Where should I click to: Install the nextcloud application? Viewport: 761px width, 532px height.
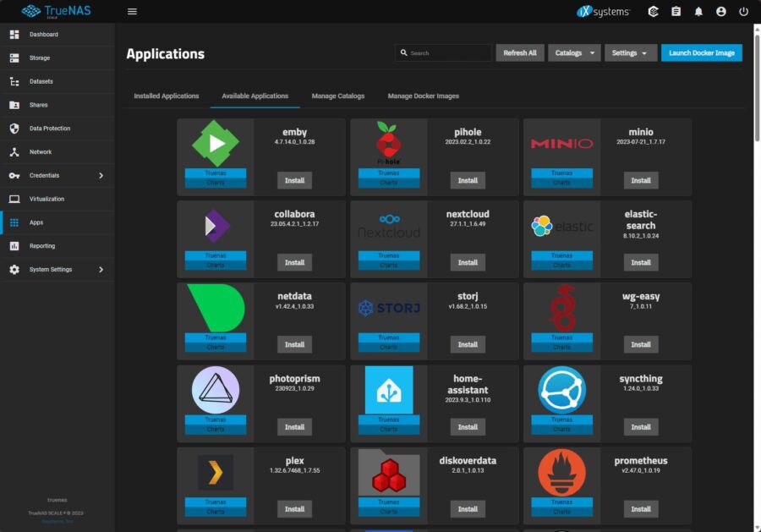(x=468, y=262)
